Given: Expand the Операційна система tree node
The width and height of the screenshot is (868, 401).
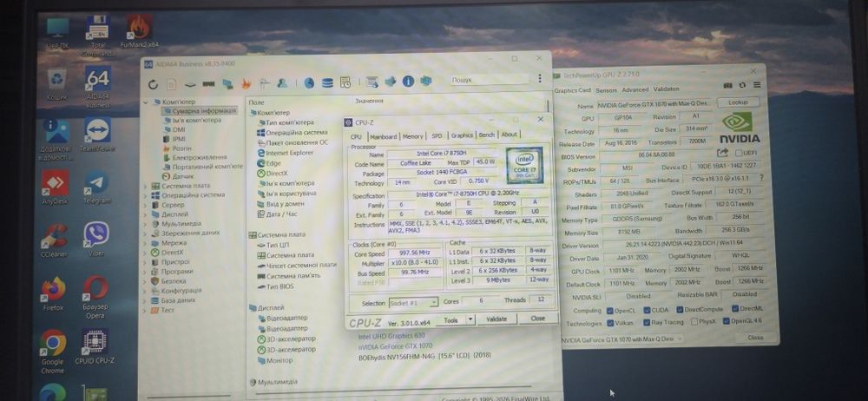Looking at the screenshot, I should tap(147, 195).
